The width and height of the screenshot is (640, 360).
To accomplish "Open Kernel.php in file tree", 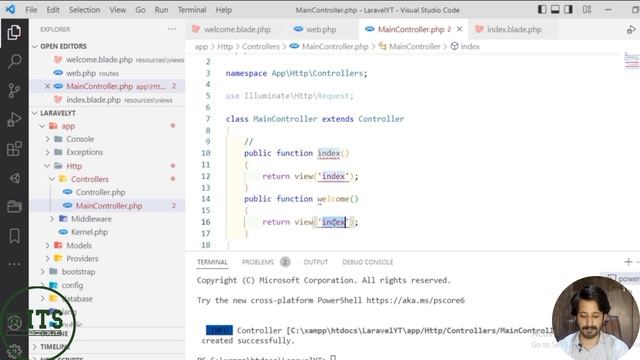I will [x=108, y=232].
